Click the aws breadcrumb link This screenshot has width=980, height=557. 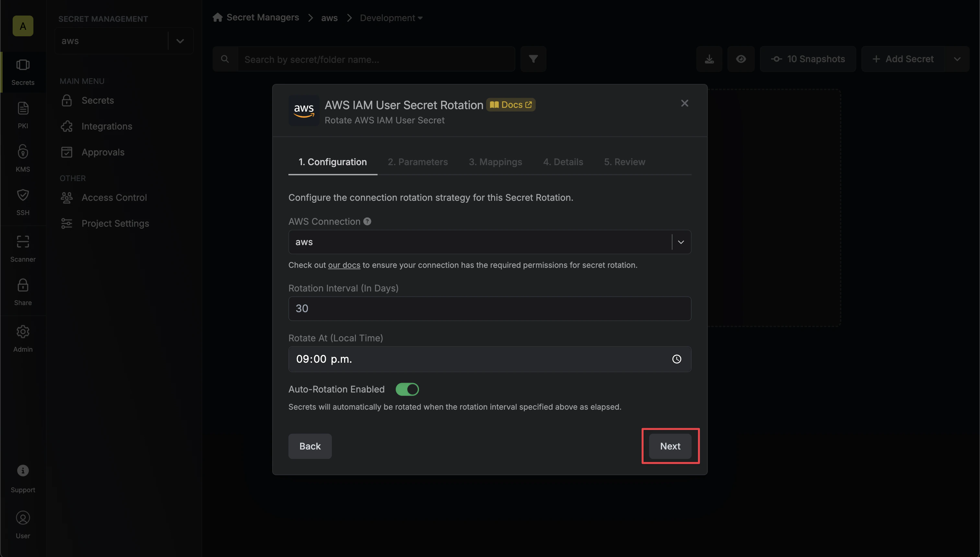pyautogui.click(x=329, y=17)
